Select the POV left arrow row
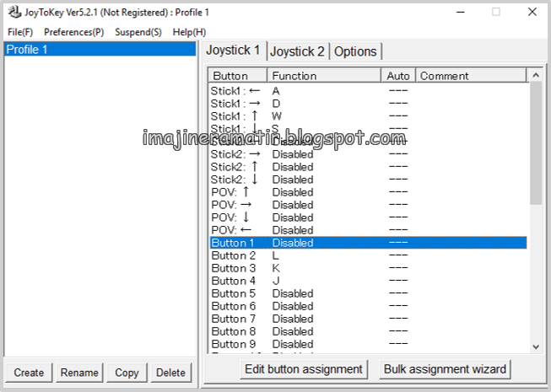 click(368, 230)
